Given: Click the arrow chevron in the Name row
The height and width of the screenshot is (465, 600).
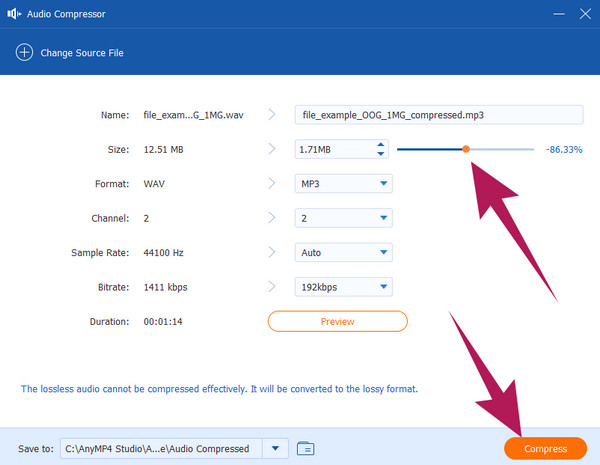Looking at the screenshot, I should (271, 114).
